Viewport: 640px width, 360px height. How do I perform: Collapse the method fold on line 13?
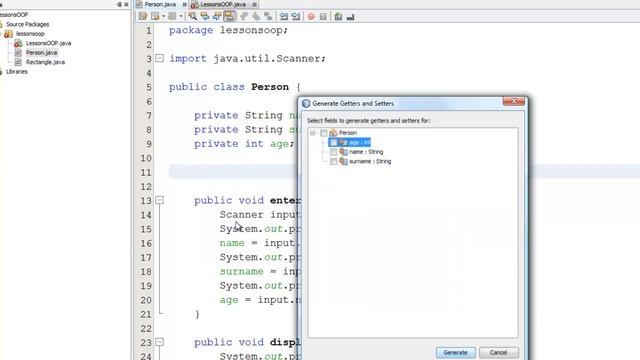(160, 200)
